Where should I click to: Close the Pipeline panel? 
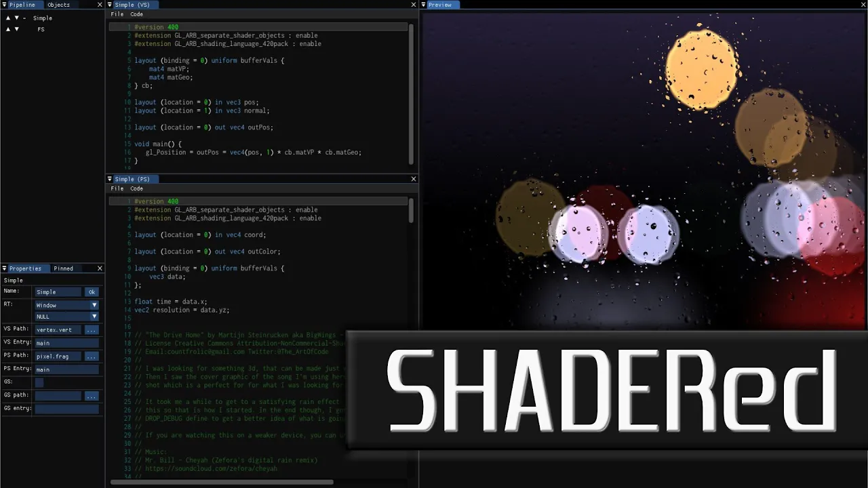[100, 5]
